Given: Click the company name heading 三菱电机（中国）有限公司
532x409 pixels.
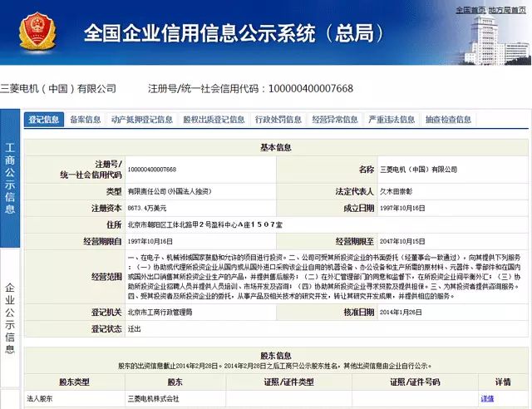Looking at the screenshot, I should pos(58,89).
